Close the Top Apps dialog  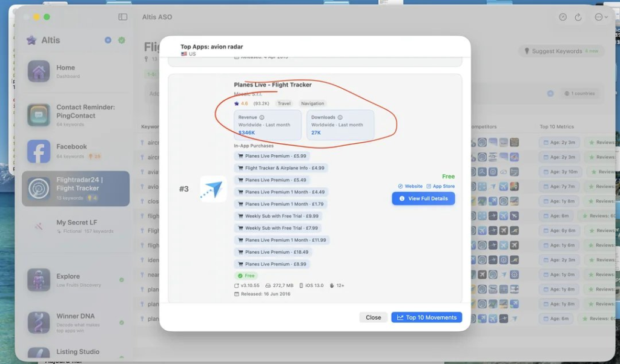(x=373, y=317)
